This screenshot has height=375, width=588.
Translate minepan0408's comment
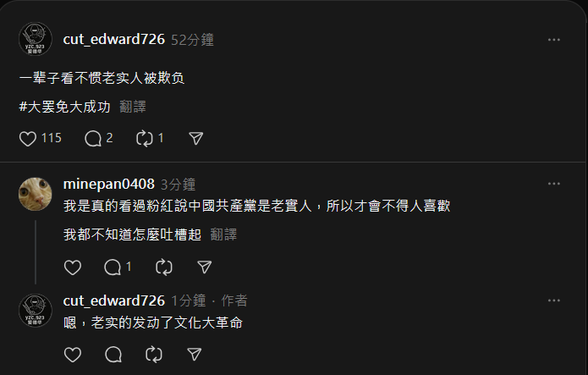point(223,234)
